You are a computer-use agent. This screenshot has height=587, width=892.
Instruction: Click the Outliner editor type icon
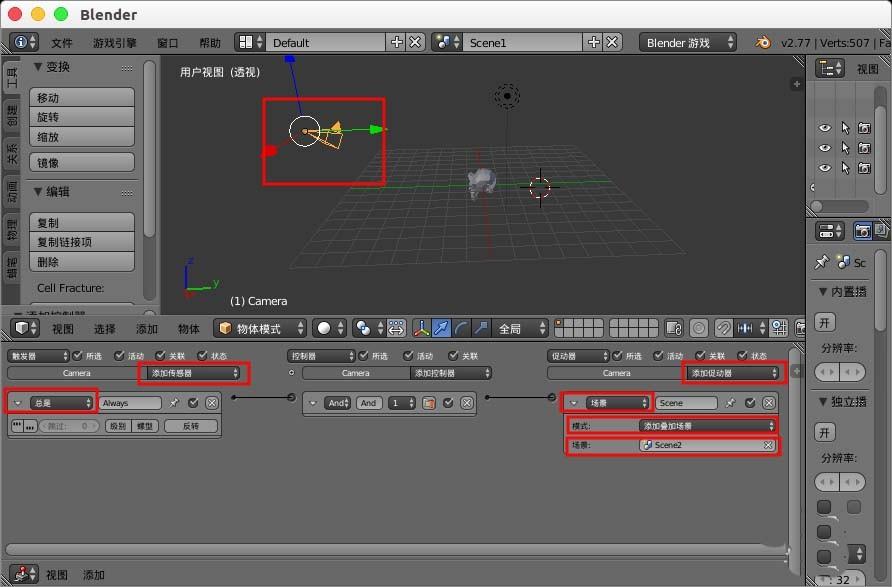pos(828,67)
